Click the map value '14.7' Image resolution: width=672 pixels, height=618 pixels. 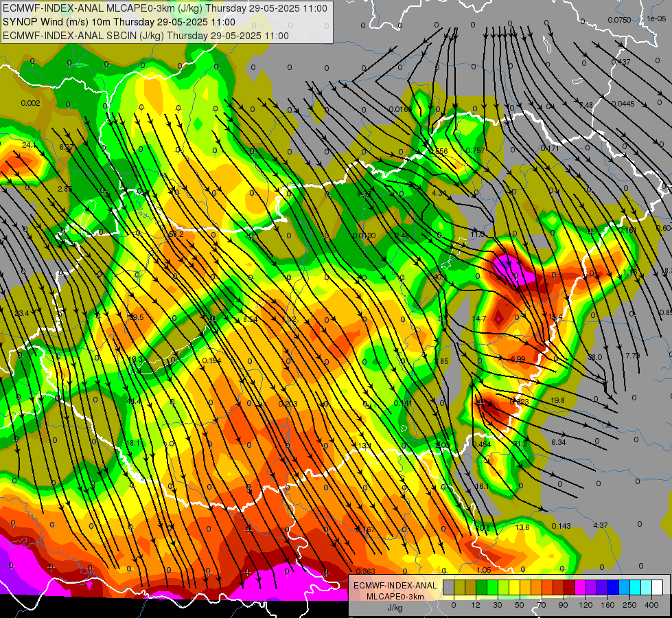coord(479,319)
